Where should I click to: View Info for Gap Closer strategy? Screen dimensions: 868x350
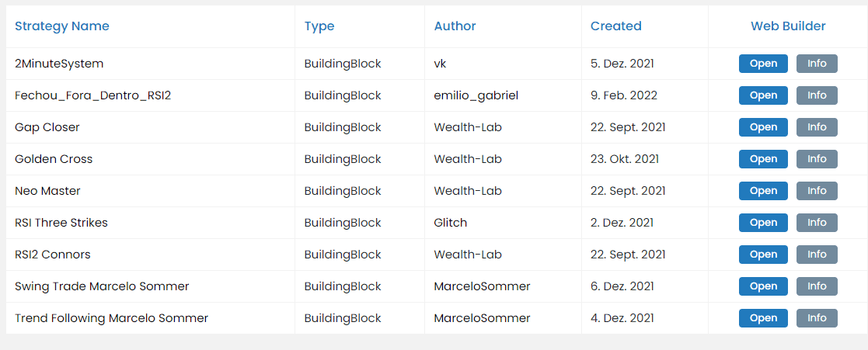(x=817, y=127)
